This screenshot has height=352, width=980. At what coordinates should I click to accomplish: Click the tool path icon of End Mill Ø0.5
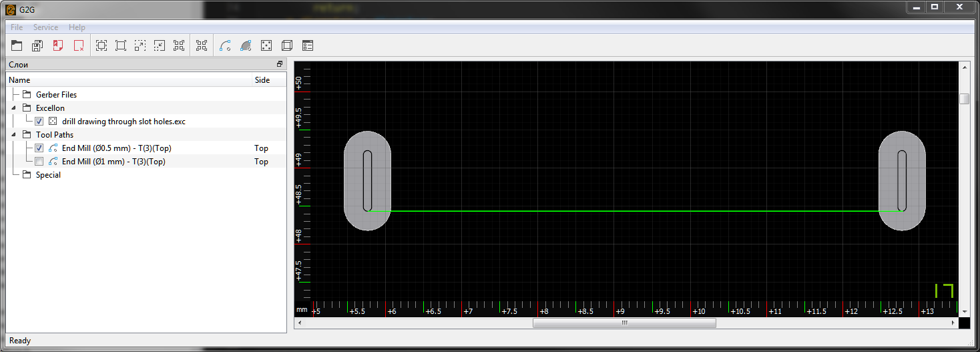point(53,148)
